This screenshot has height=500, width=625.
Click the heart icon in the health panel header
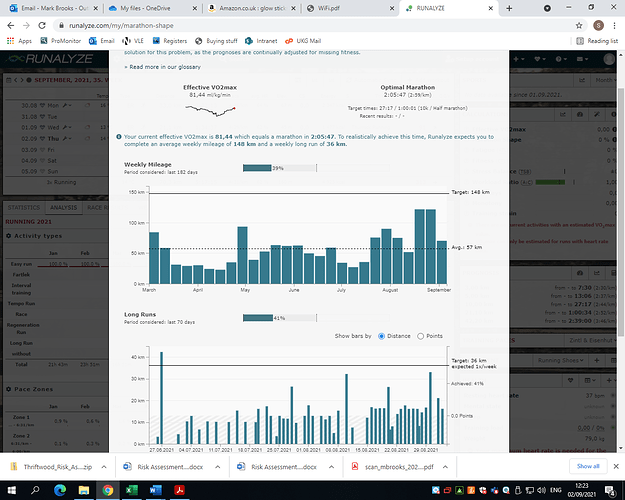coord(570,380)
